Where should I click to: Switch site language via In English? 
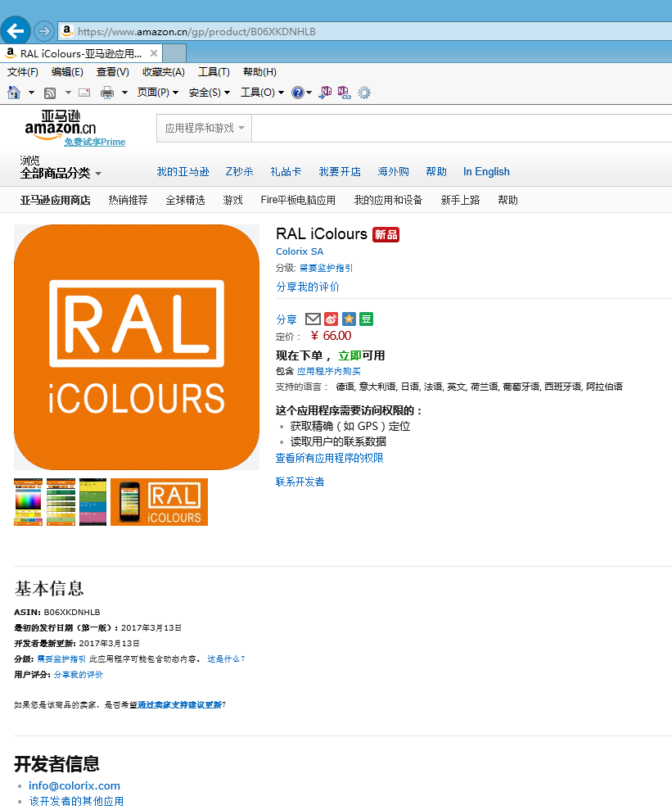(486, 171)
